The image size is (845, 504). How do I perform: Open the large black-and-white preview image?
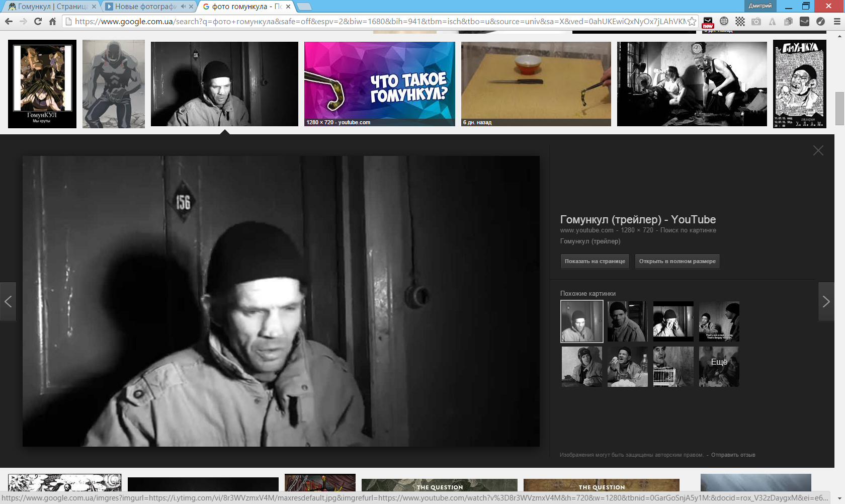pyautogui.click(x=281, y=301)
